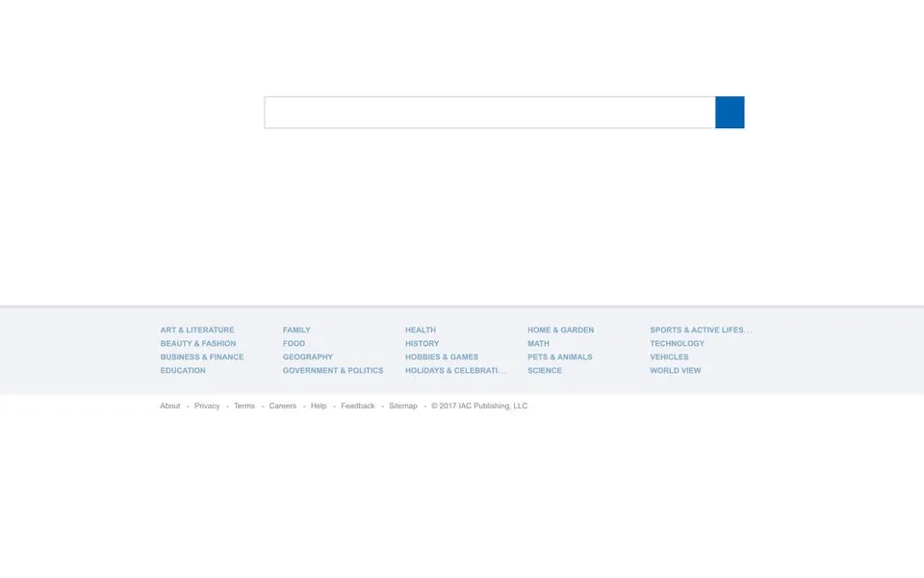The image size is (924, 578).
Task: Open the Health category link
Action: tap(421, 330)
